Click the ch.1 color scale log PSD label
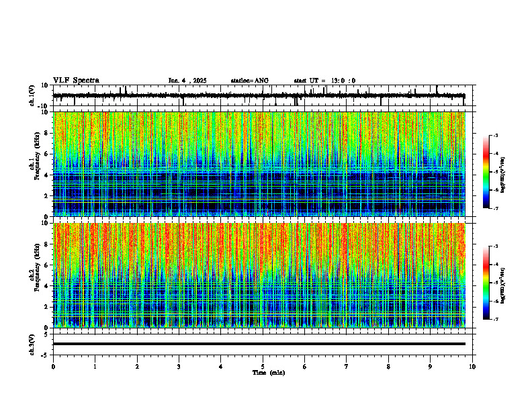Screen dimensions: 532x411 click(x=502, y=175)
